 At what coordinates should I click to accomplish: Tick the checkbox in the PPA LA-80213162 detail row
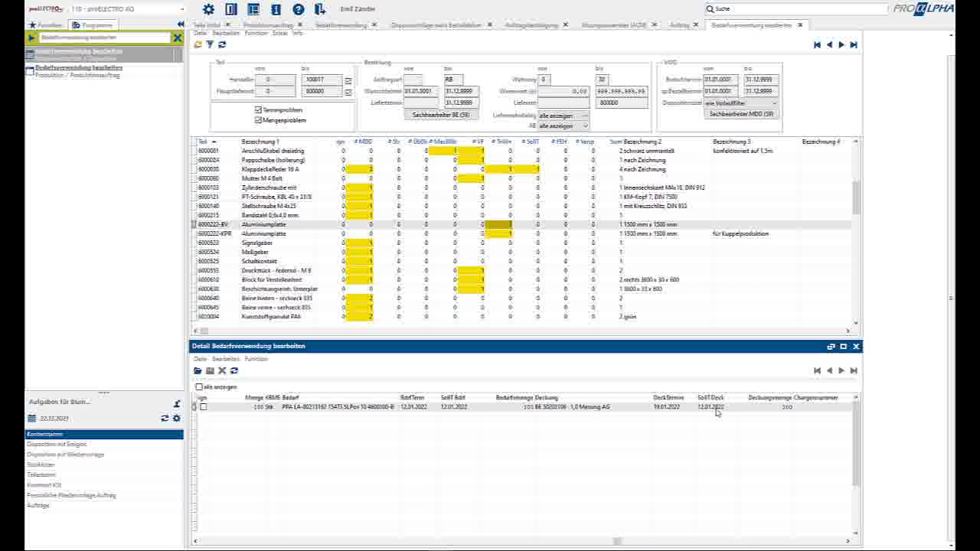(x=204, y=407)
